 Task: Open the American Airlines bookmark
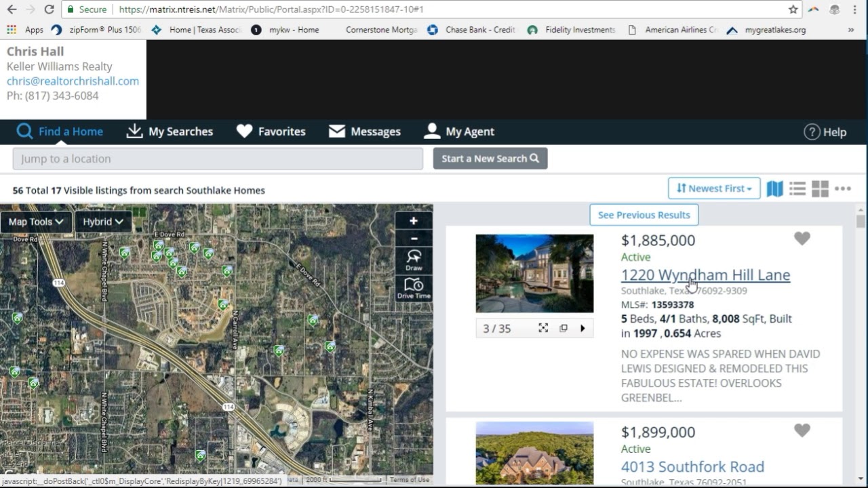pyautogui.click(x=671, y=30)
